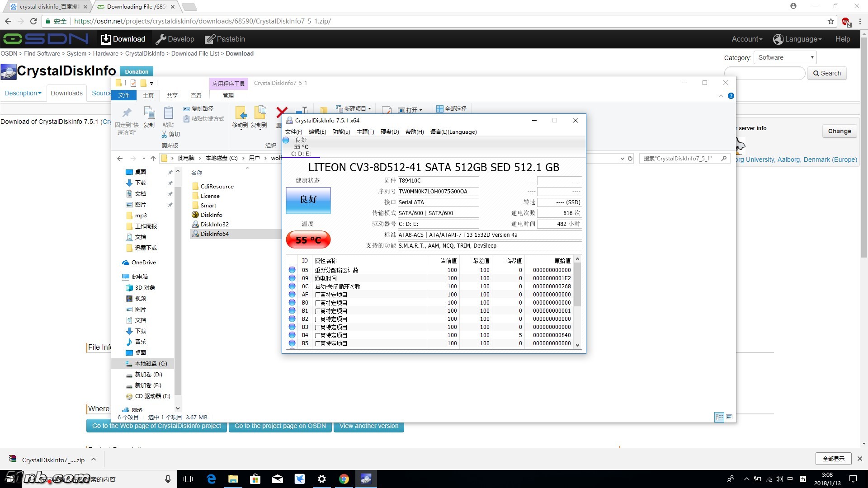
Task: Open Explorer address history dropdown
Action: coord(622,159)
